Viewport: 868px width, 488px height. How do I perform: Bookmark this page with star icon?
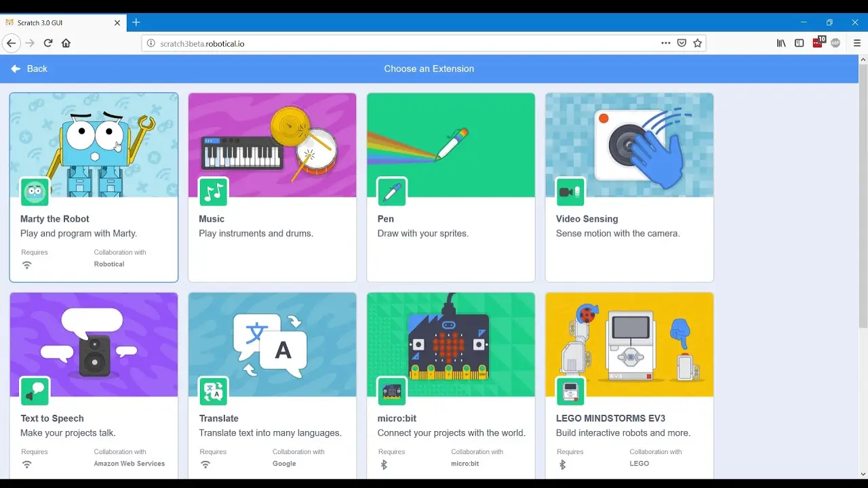pyautogui.click(x=697, y=43)
